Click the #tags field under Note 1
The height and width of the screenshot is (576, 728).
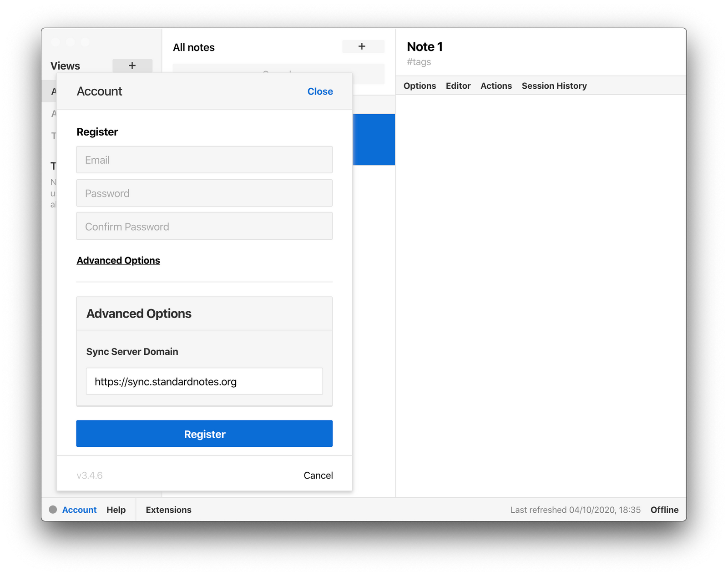pyautogui.click(x=418, y=62)
